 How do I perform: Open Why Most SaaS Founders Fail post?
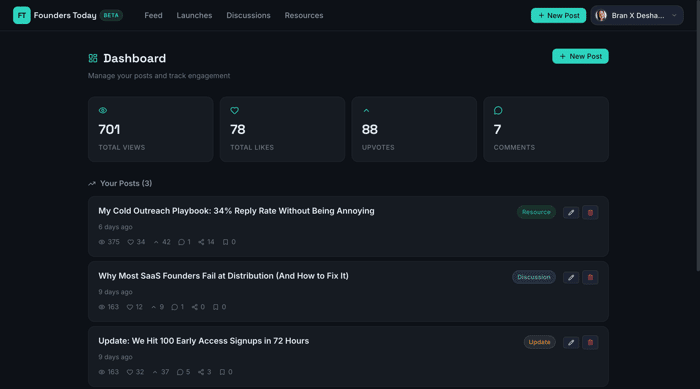tap(223, 276)
